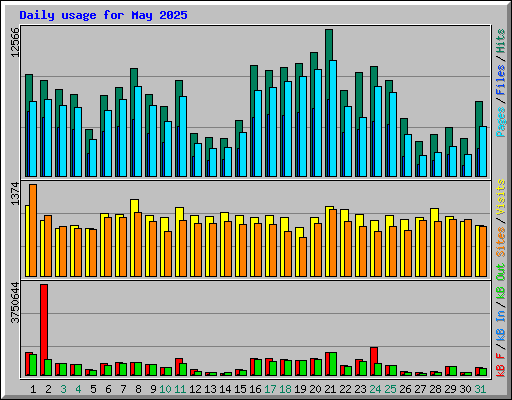Click day 16 on the x-axis
Screen dimensions: 512x400
(x=255, y=389)
